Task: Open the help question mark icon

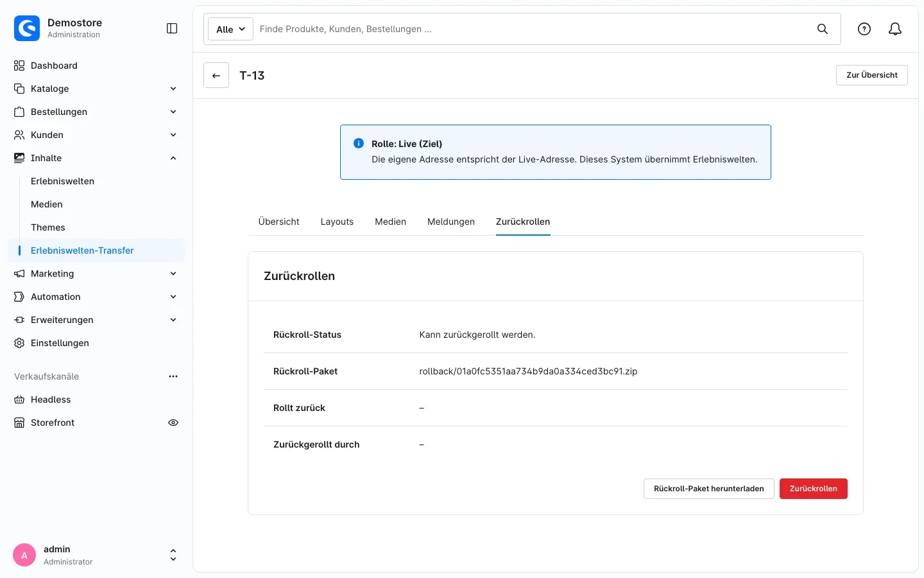Action: (864, 29)
